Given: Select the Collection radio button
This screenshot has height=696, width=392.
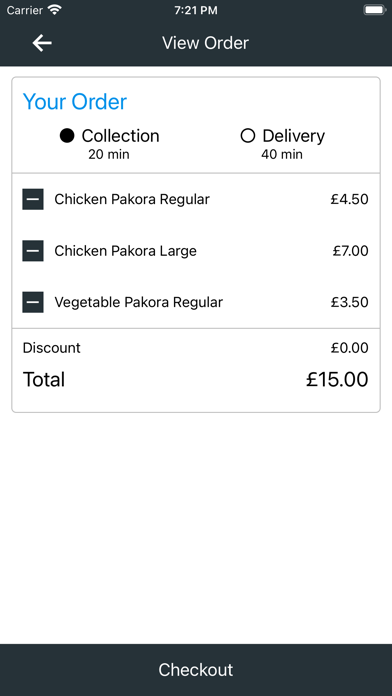Looking at the screenshot, I should click(67, 136).
